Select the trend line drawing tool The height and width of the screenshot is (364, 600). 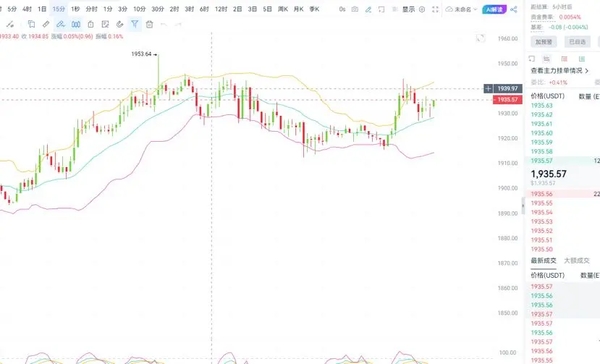coord(10,25)
